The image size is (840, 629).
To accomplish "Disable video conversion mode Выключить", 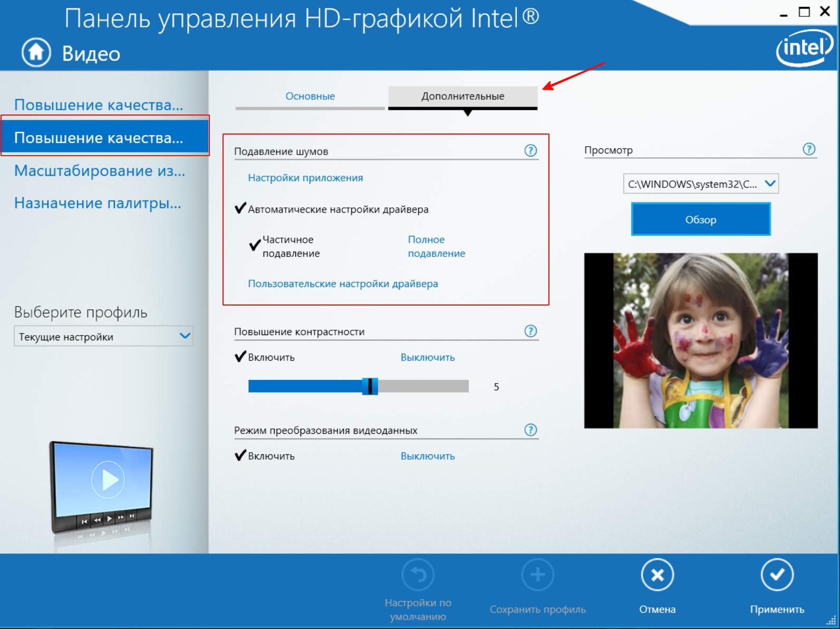I will pos(428,456).
